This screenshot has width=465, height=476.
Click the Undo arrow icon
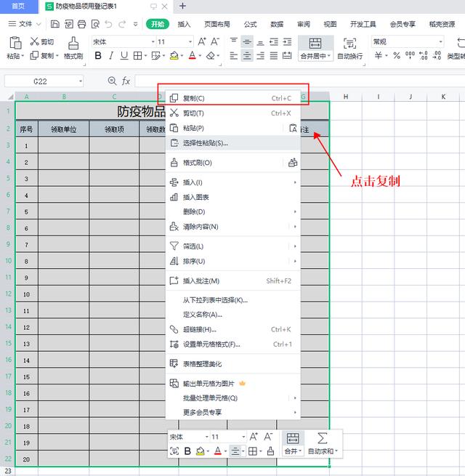(108, 24)
